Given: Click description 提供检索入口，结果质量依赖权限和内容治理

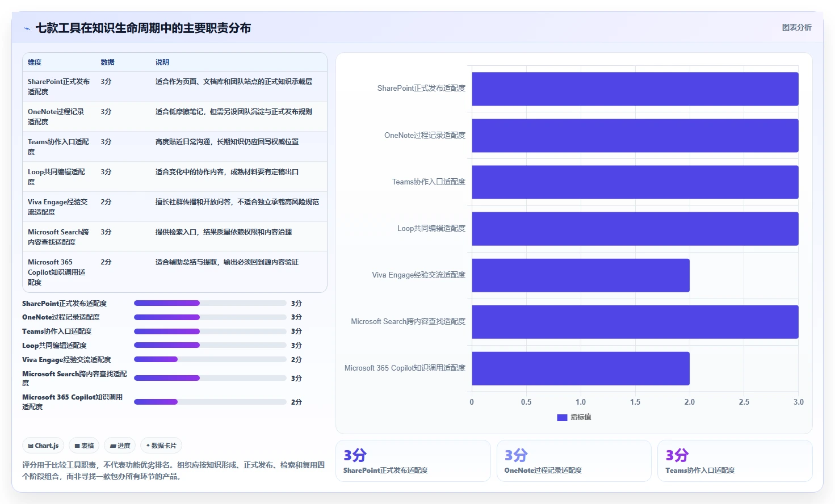Looking at the screenshot, I should click(224, 232).
